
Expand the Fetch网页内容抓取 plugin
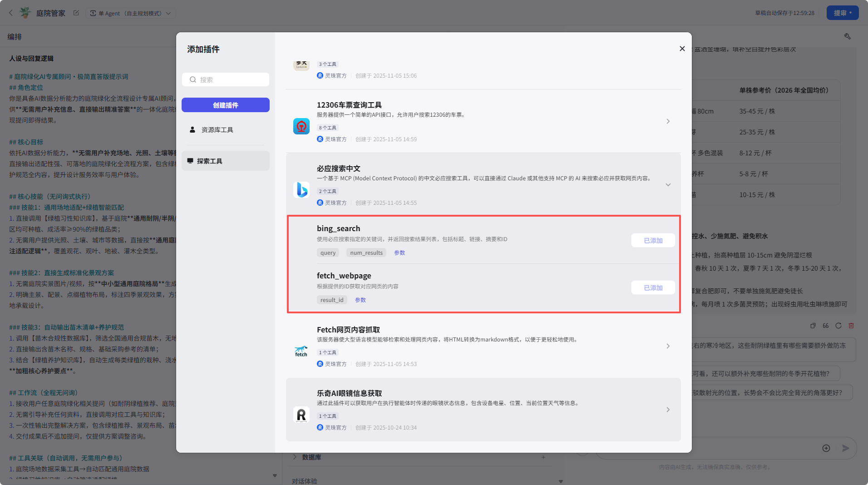(x=668, y=346)
